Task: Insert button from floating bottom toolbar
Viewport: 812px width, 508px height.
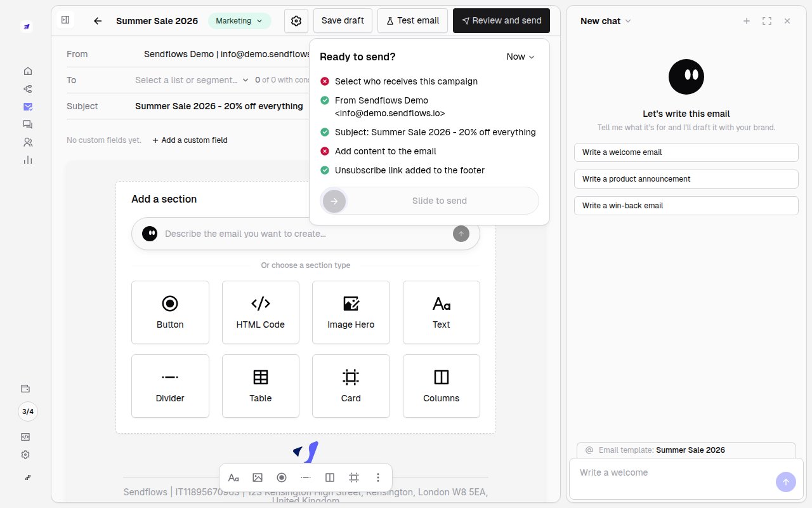Action: pos(282,478)
